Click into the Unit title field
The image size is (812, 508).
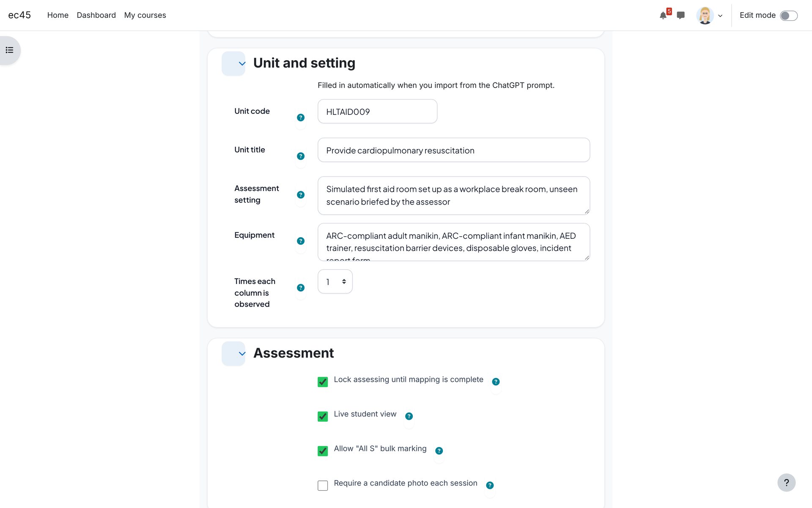[454, 150]
